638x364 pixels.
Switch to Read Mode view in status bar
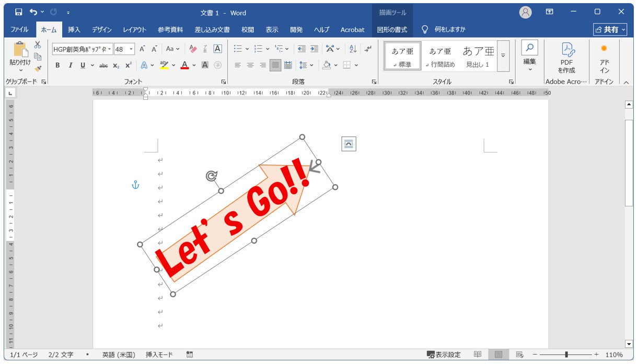click(478, 355)
